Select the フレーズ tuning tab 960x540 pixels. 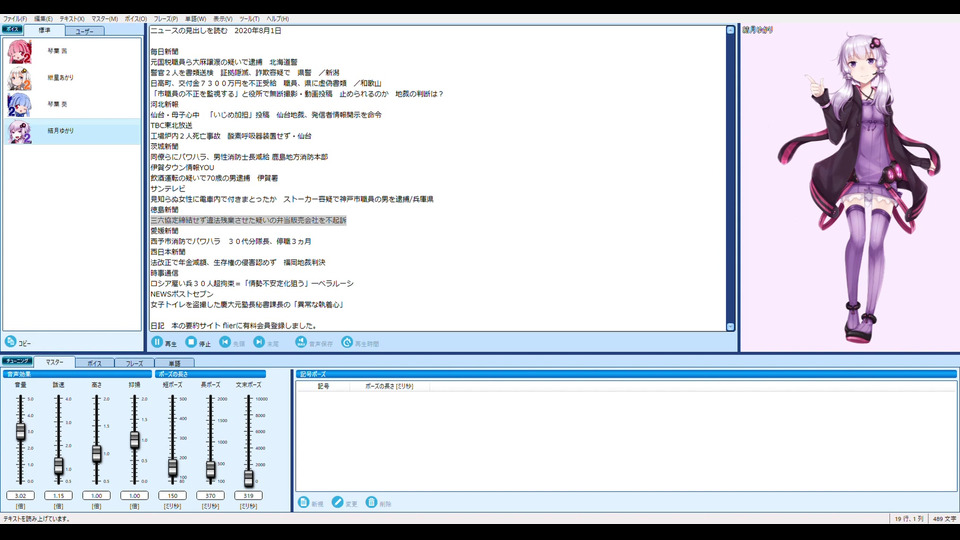(134, 363)
